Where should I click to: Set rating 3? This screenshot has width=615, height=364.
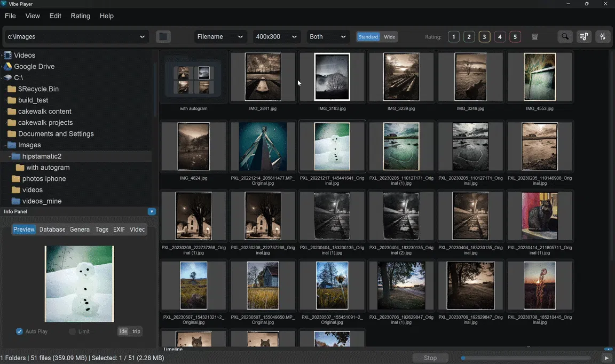(484, 37)
